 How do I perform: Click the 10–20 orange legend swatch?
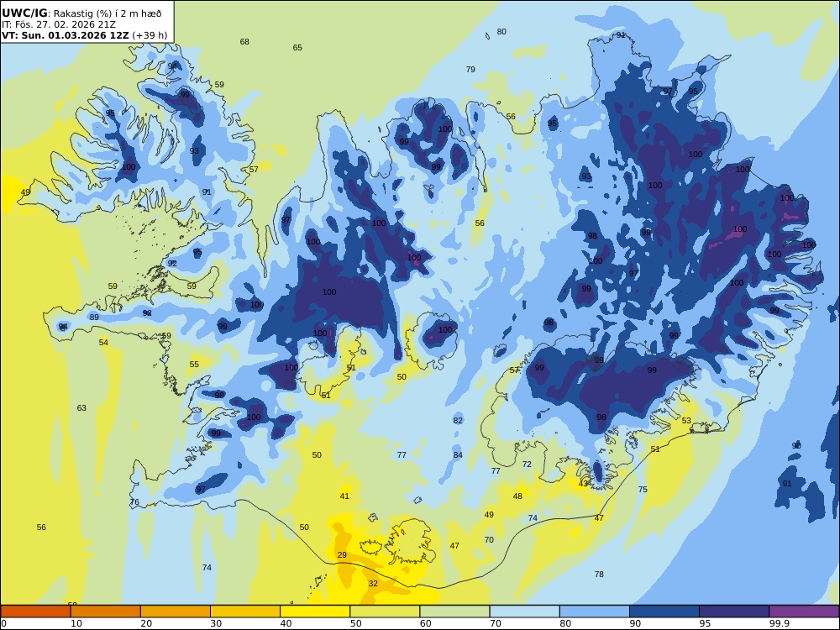106,612
